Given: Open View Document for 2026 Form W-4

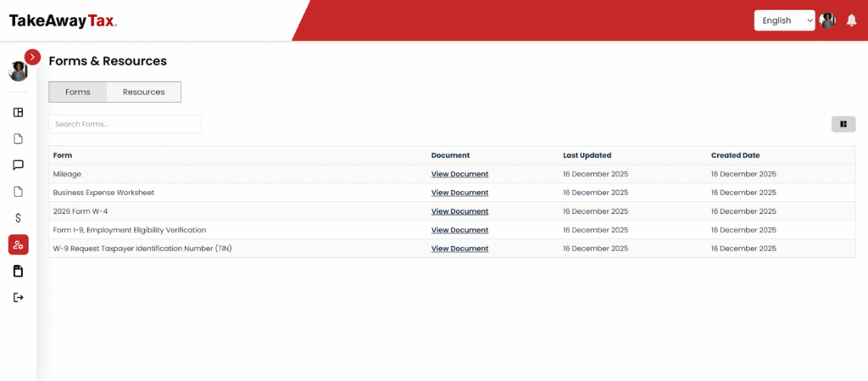Looking at the screenshot, I should click(459, 211).
